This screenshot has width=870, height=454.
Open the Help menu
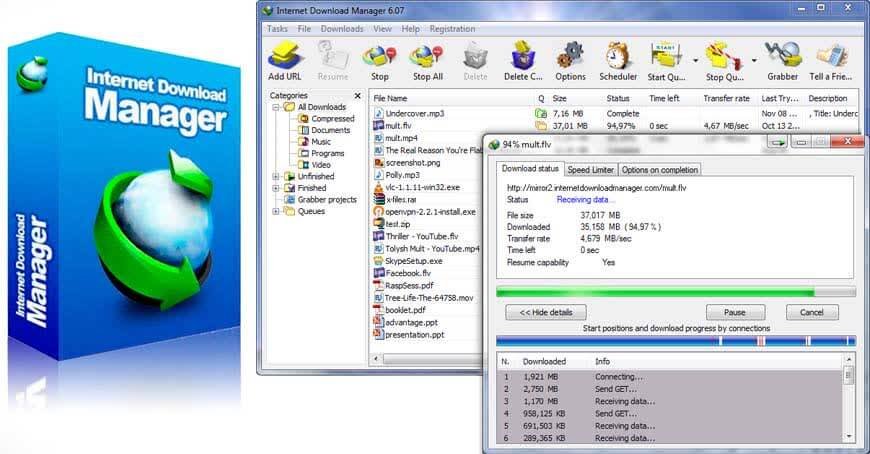click(410, 29)
